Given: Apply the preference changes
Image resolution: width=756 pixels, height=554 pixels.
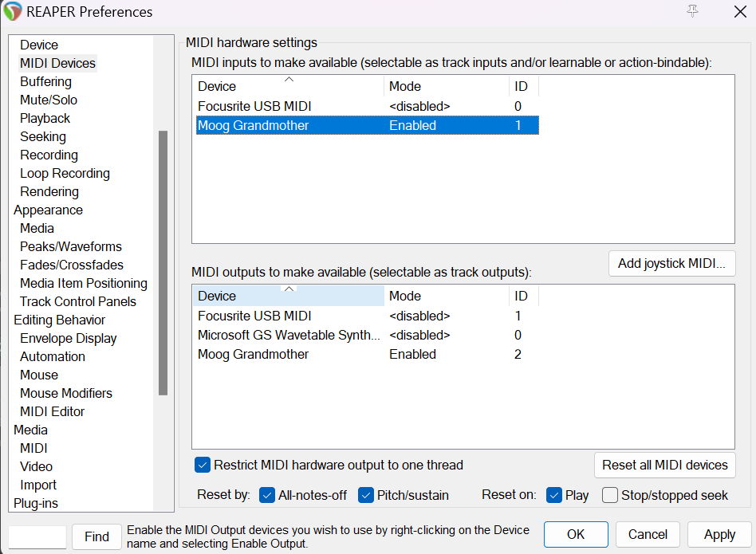Looking at the screenshot, I should 719,534.
